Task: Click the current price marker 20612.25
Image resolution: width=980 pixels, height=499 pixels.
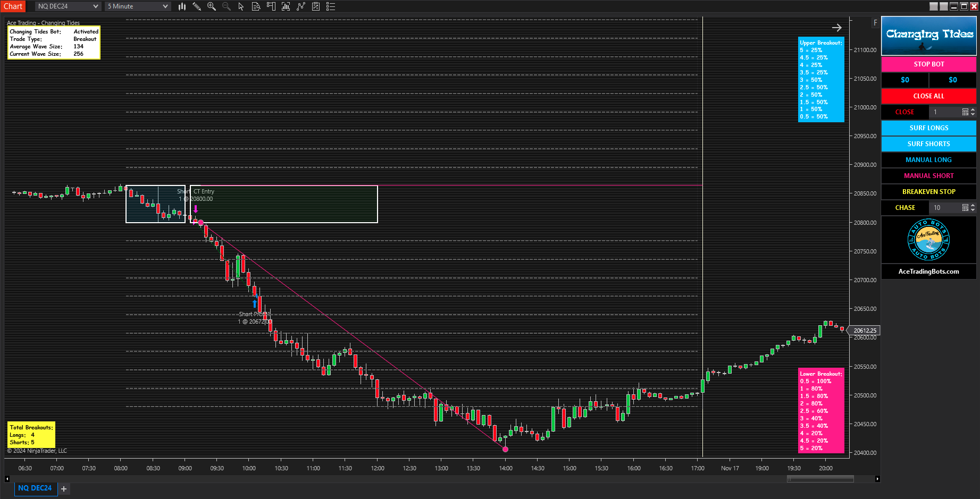Action: 865,331
